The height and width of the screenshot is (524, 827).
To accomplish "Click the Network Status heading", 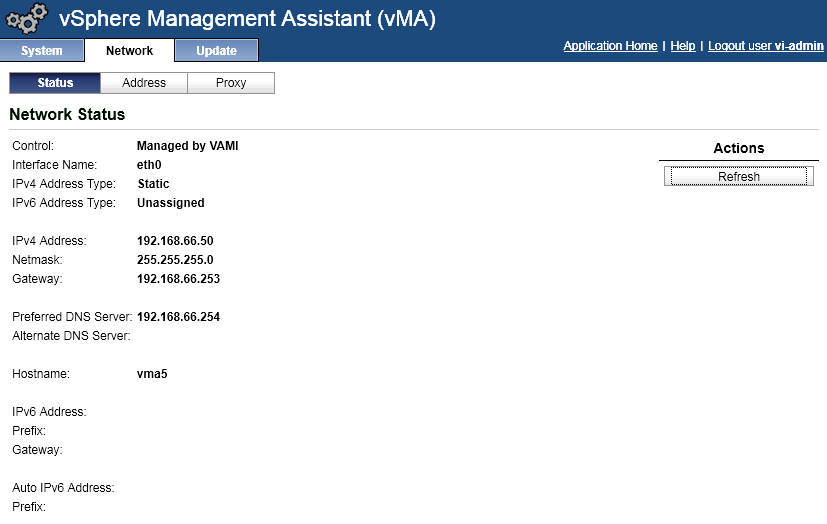I will pos(67,114).
